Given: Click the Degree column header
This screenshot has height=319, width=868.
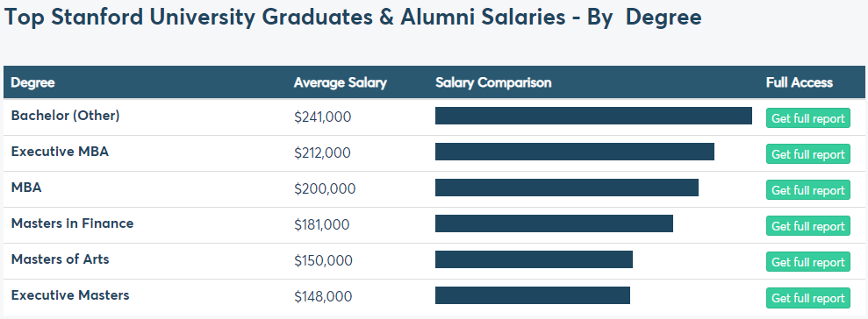Looking at the screenshot, I should pos(32,82).
